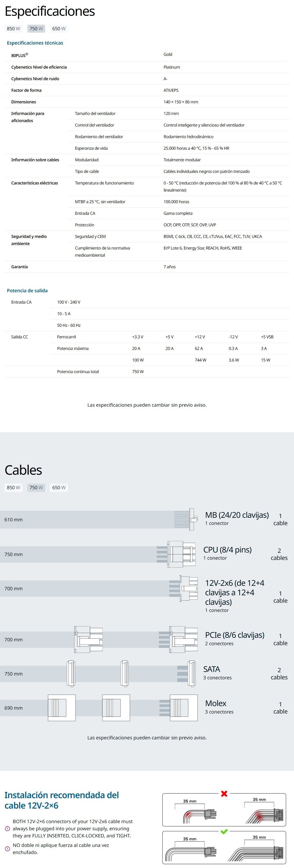
Task: Select the 750 W tab under Especificaciones
Action: pos(36,29)
